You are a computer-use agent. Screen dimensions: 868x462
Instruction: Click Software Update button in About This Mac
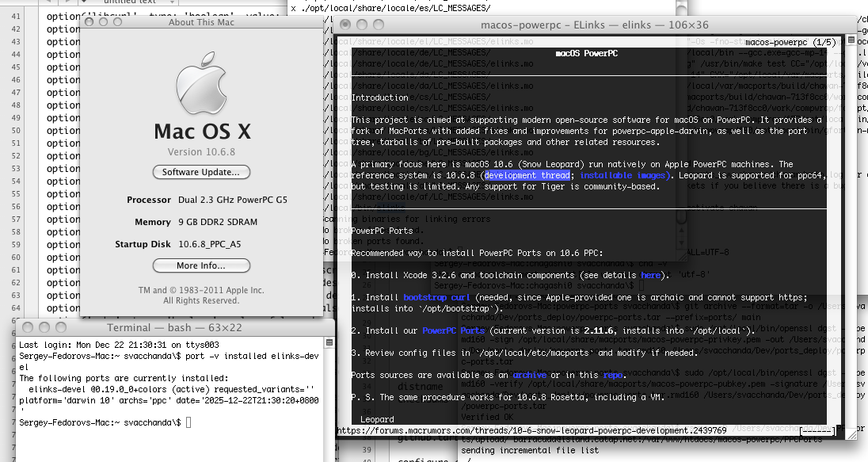(201, 172)
